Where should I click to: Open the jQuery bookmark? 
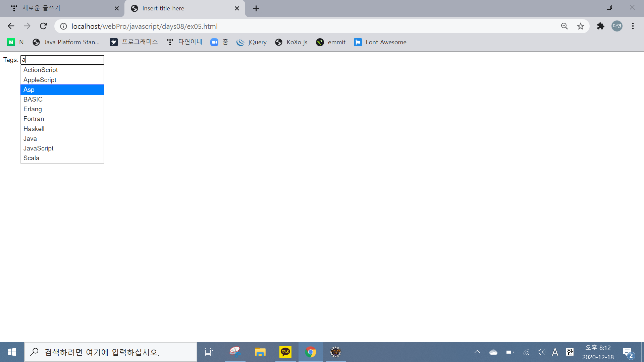tap(252, 42)
